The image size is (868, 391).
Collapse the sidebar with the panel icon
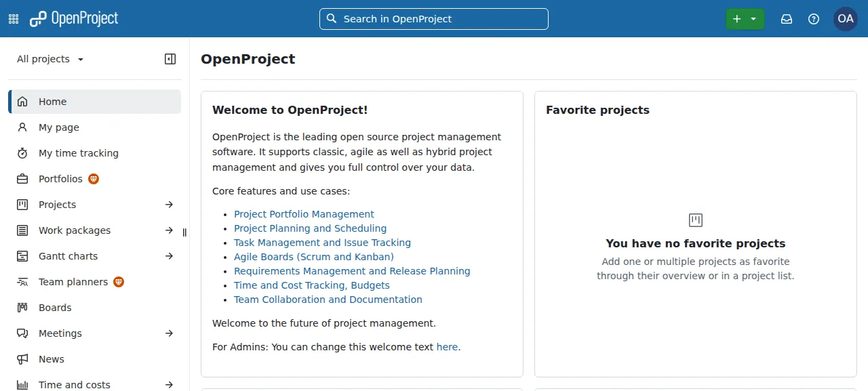point(170,59)
